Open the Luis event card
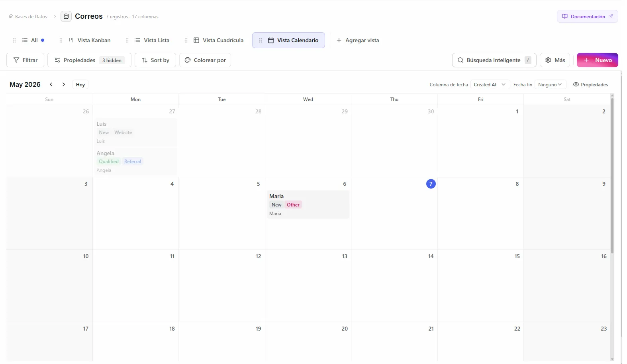627x364 pixels. [136, 132]
